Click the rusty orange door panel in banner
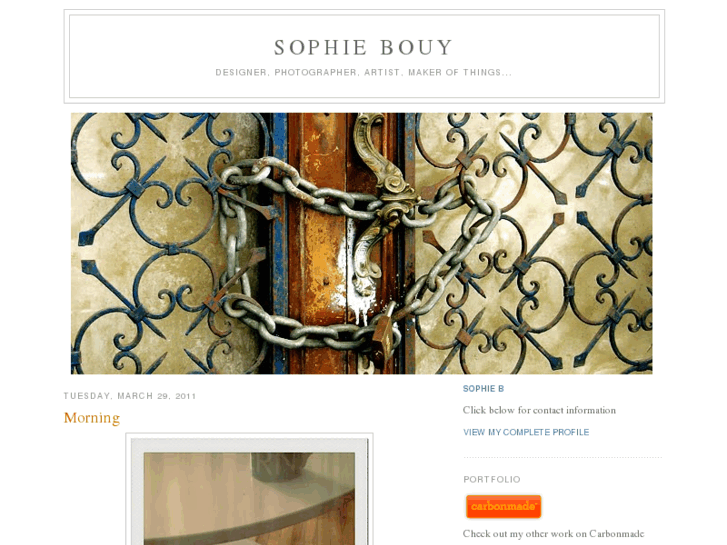727x545 pixels. [x=320, y=244]
